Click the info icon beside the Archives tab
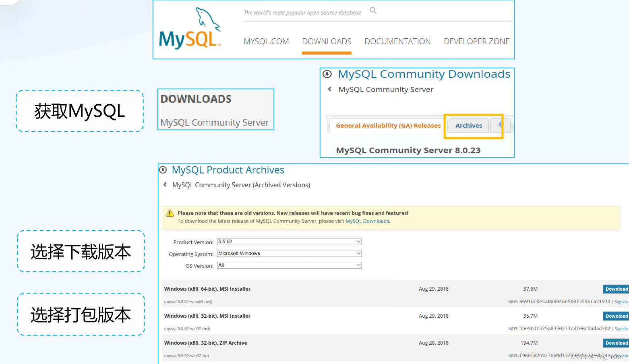Image resolution: width=629 pixels, height=364 pixels. (x=499, y=125)
